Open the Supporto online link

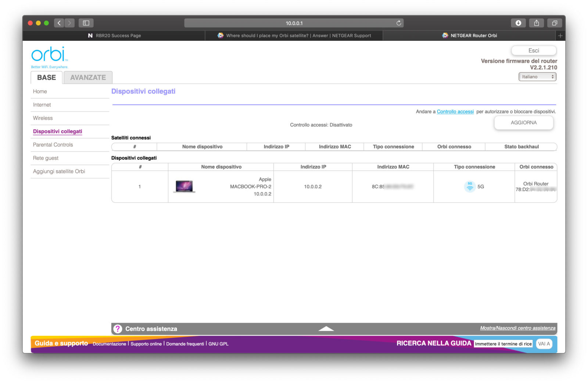point(146,344)
